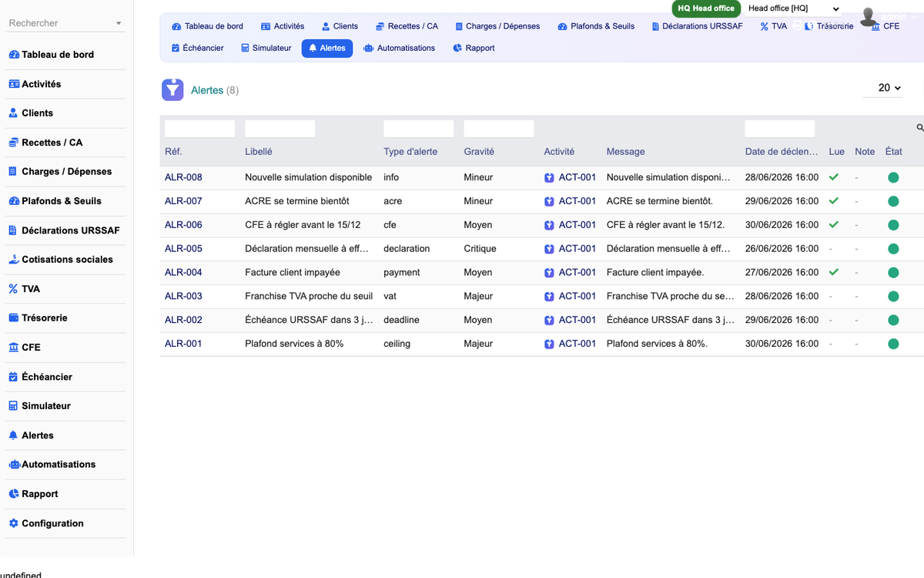This screenshot has width=924, height=578.
Task: Click the Gravité filter input field
Action: (498, 129)
